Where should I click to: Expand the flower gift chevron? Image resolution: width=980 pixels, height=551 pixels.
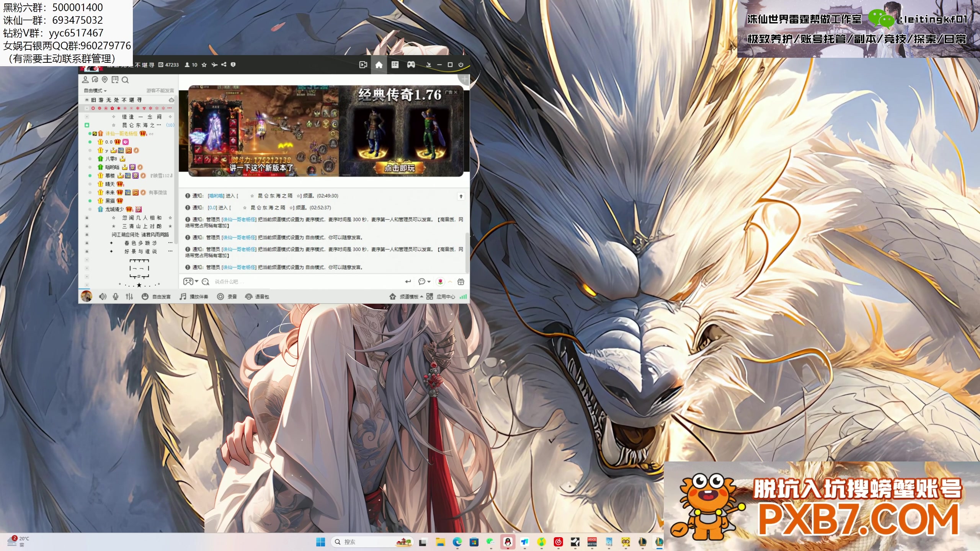point(450,282)
